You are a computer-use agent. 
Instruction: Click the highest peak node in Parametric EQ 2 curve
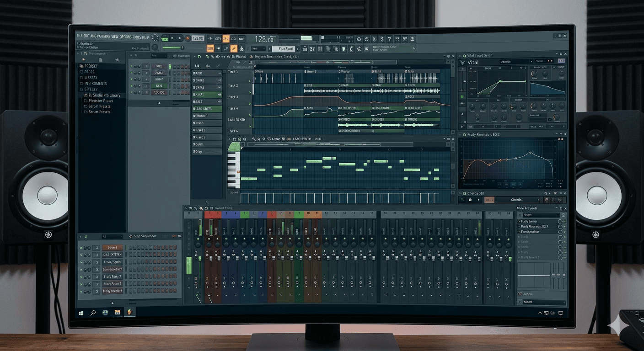(530, 153)
